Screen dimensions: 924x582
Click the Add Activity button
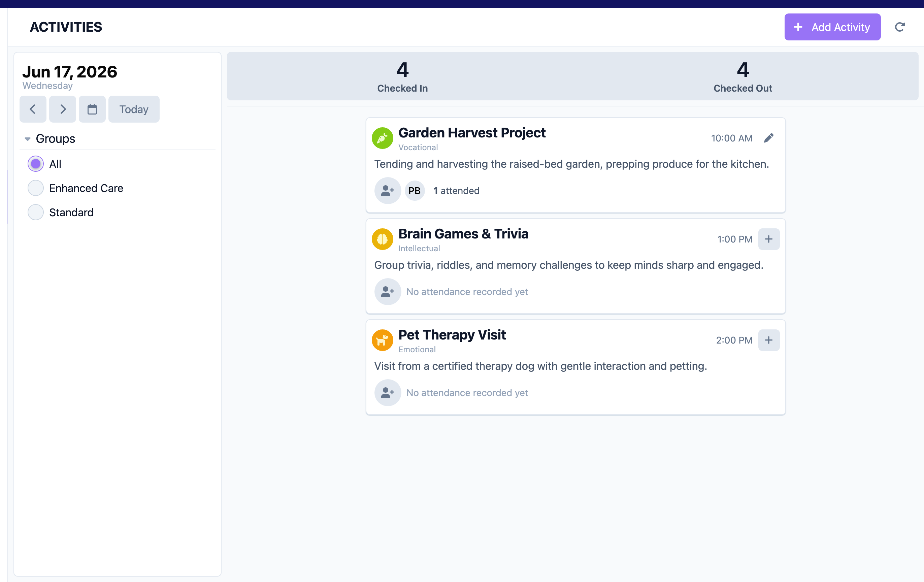[x=832, y=27]
